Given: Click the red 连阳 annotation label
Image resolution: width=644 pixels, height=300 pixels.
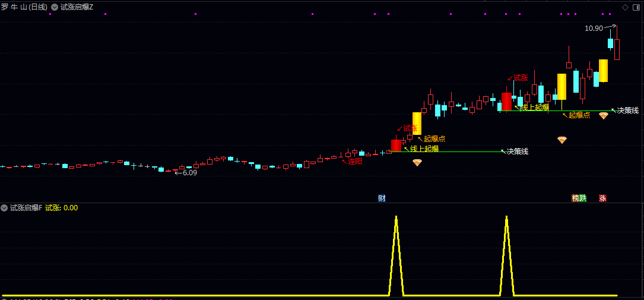Looking at the screenshot, I should point(356,162).
